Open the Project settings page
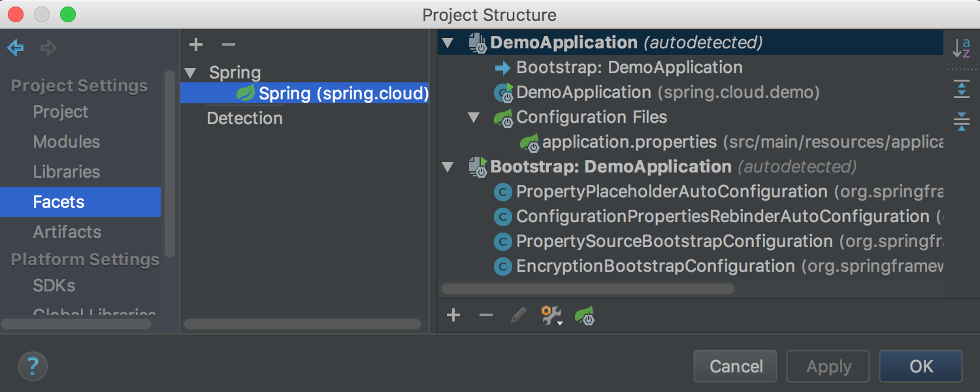 [x=61, y=112]
